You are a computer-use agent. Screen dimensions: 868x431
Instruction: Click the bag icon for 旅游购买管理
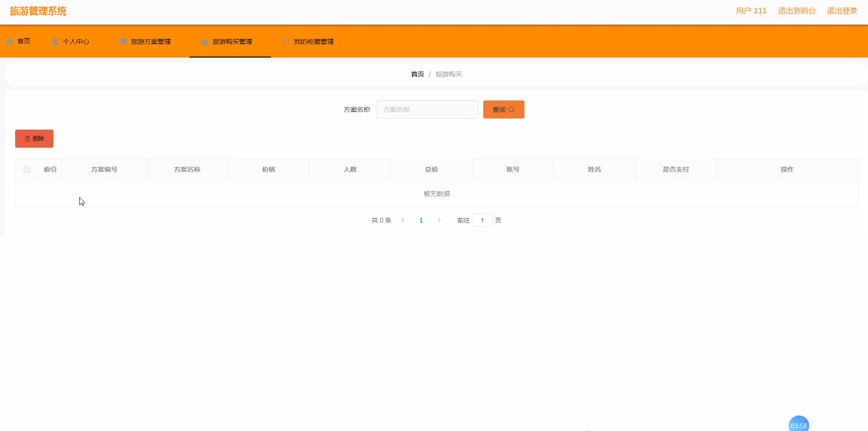tap(205, 42)
